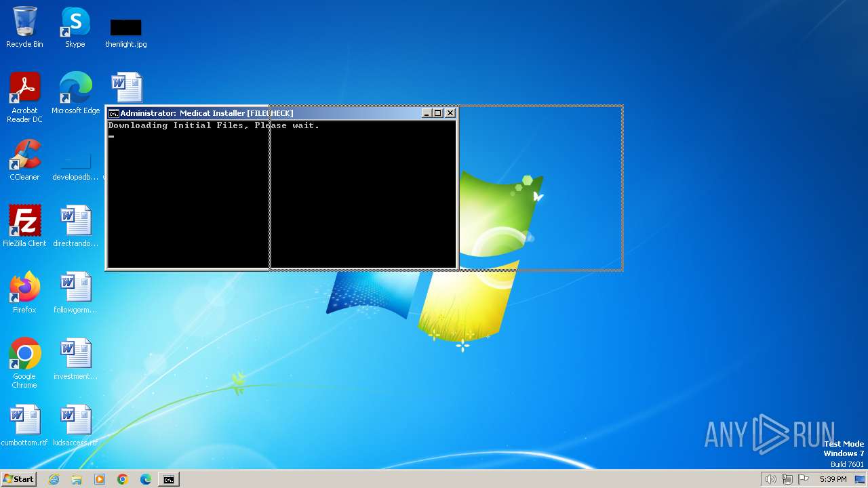Open the cumbottom.rtf document

(x=24, y=426)
